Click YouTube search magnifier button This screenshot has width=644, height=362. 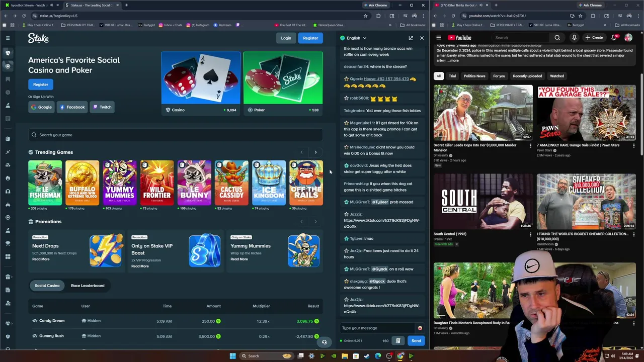click(557, 38)
